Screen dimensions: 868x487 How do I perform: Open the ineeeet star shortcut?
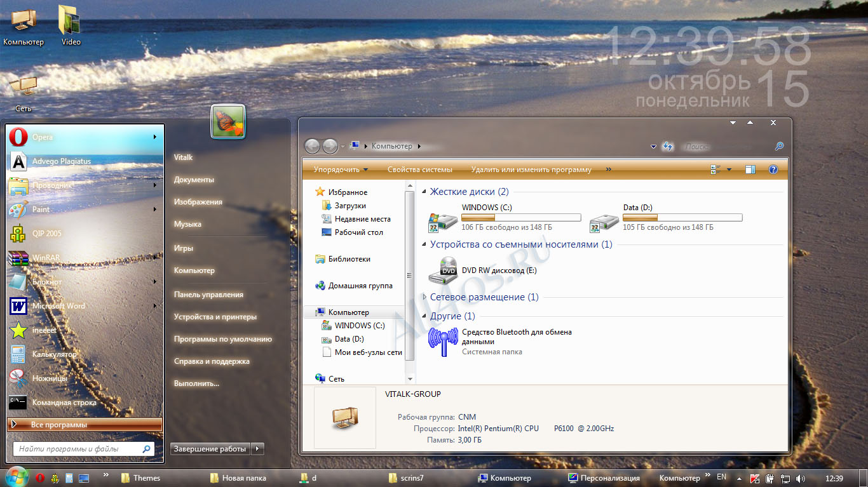pyautogui.click(x=85, y=330)
